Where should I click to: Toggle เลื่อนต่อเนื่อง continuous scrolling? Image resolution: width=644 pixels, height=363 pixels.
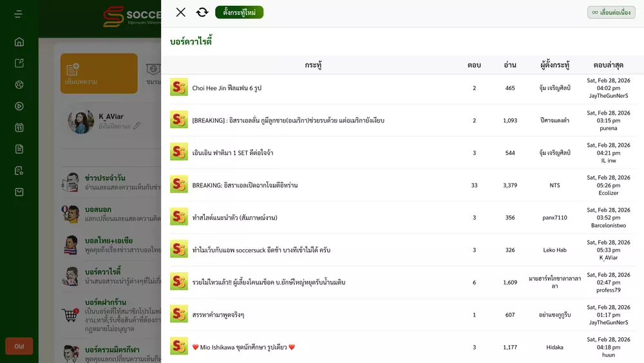pyautogui.click(x=611, y=12)
